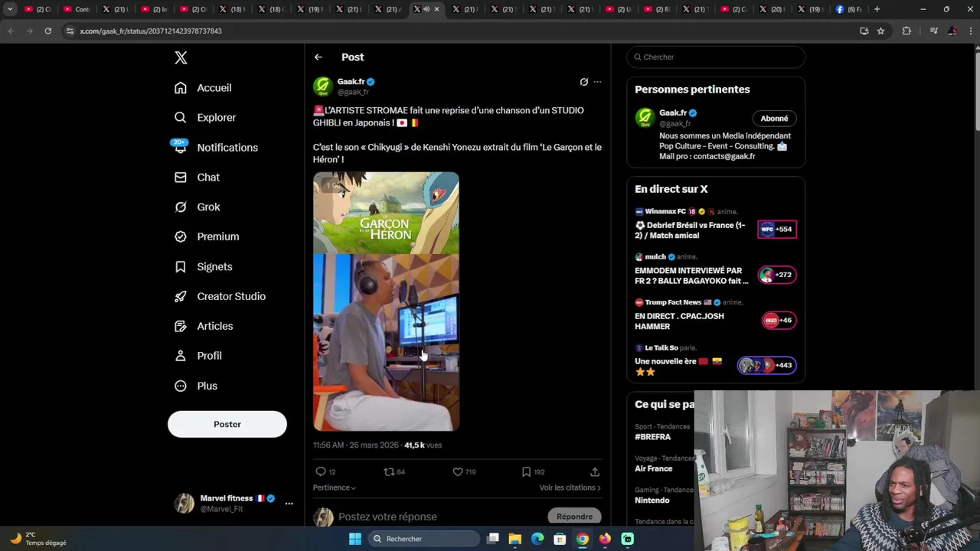Reload the page in Chrome
This screenshot has height=551, width=980.
47,31
